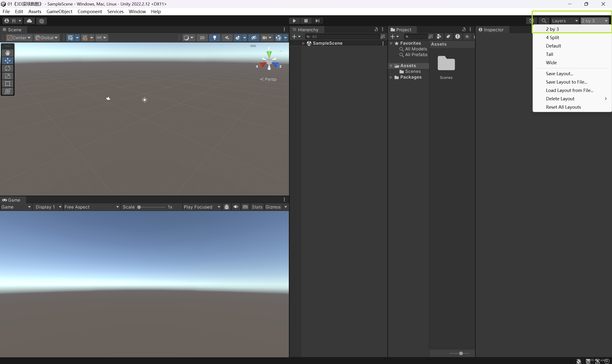Open the Layers dropdown
Viewport: 612px width, 364px height.
tap(564, 21)
